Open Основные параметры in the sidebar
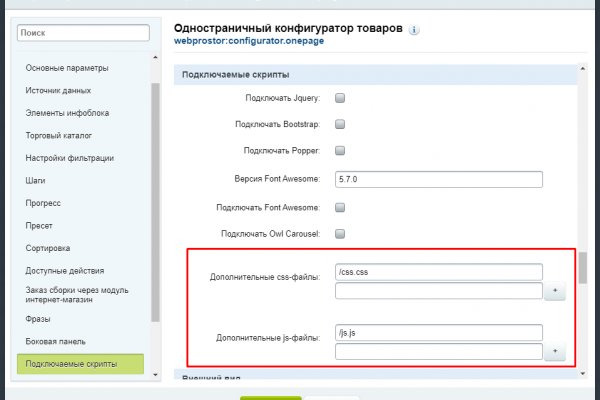The height and width of the screenshot is (400, 600). [x=67, y=68]
